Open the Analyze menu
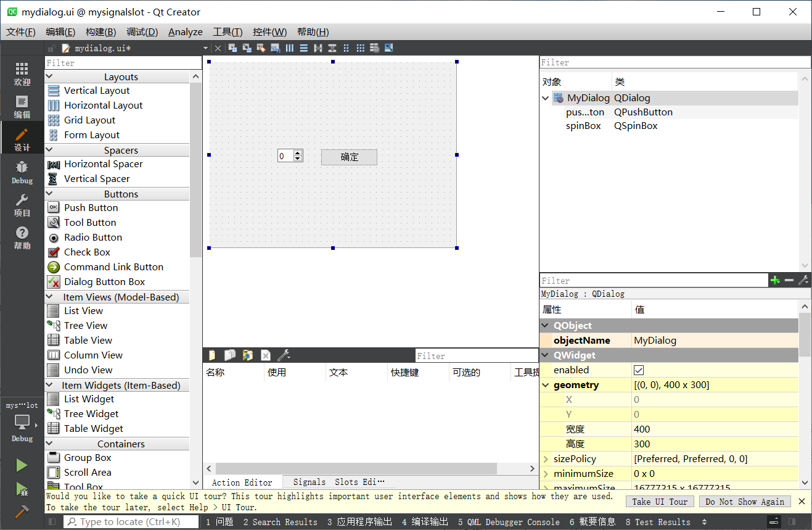Image resolution: width=812 pixels, height=530 pixels. tap(186, 32)
